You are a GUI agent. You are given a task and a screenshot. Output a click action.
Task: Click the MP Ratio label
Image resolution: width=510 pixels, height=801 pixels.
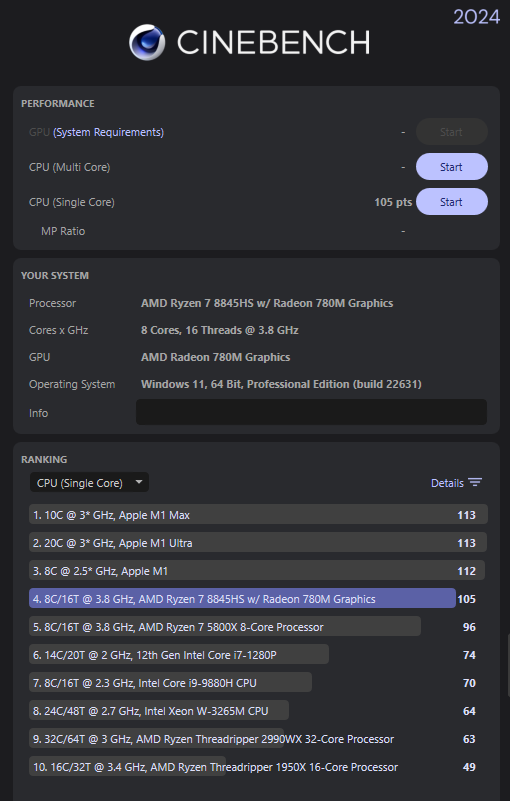point(63,231)
